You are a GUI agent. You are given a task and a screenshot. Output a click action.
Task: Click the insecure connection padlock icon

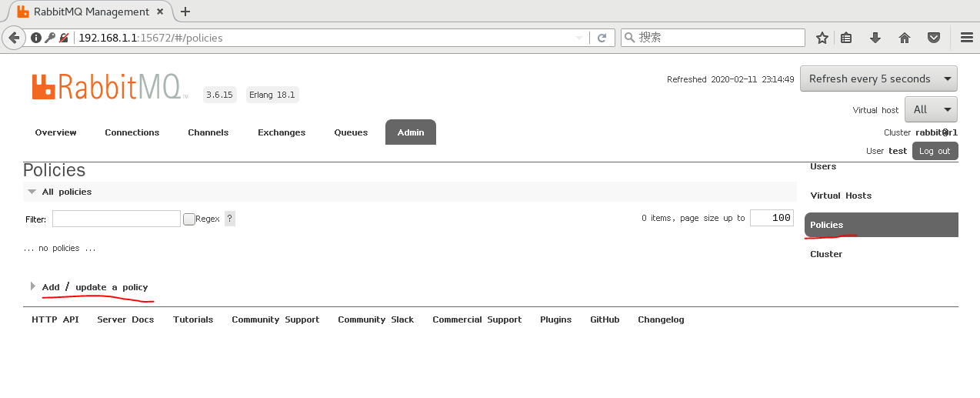[x=64, y=38]
